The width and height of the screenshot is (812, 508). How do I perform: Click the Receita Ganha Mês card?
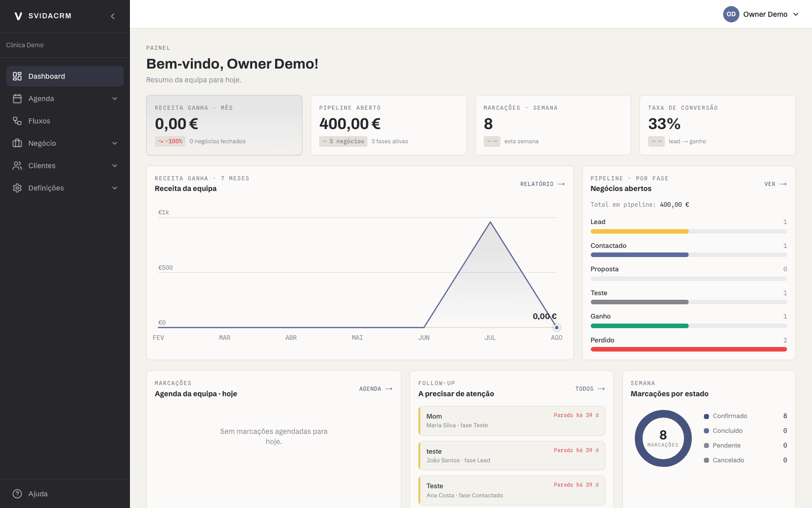[224, 125]
